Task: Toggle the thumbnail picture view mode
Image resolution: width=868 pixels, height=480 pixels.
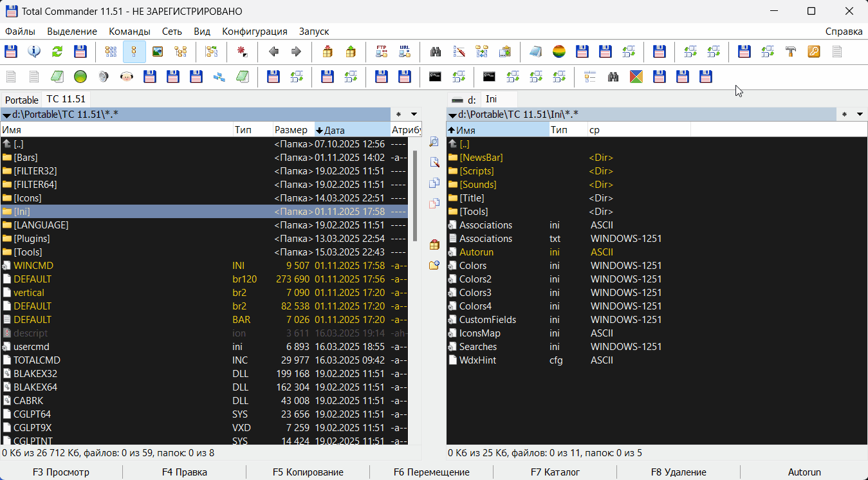Action: pyautogui.click(x=158, y=52)
